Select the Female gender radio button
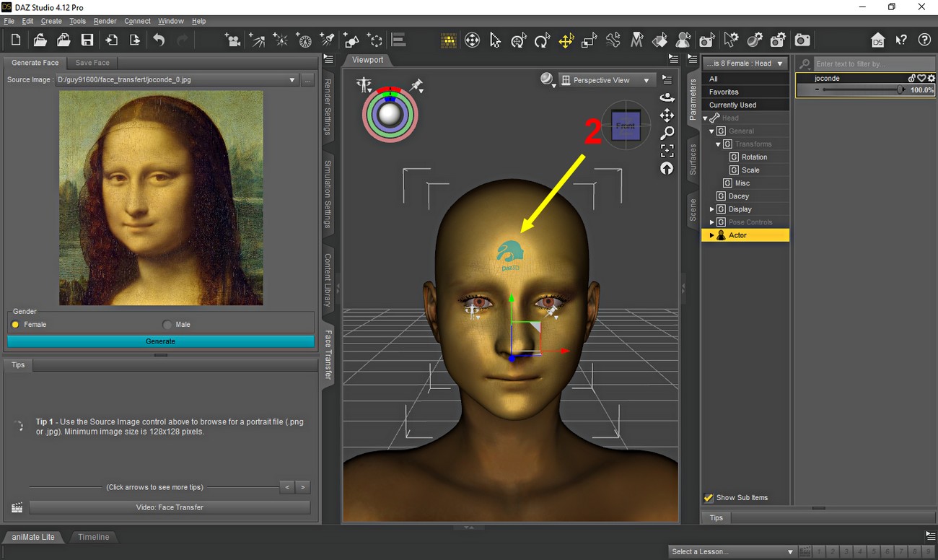938x560 pixels. (15, 325)
